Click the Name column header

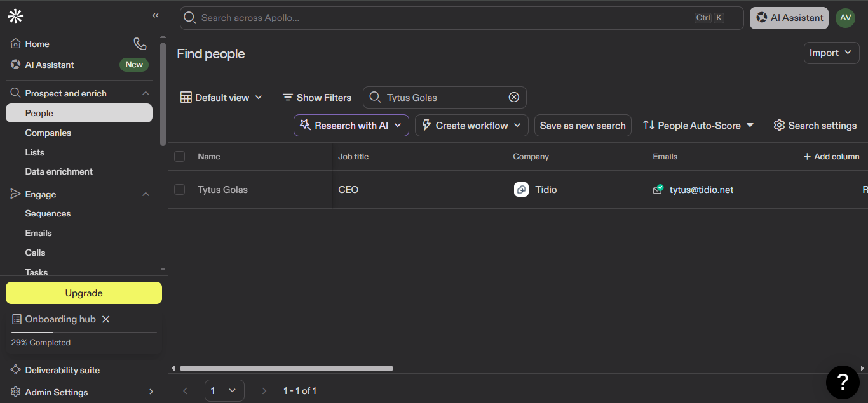(x=209, y=156)
